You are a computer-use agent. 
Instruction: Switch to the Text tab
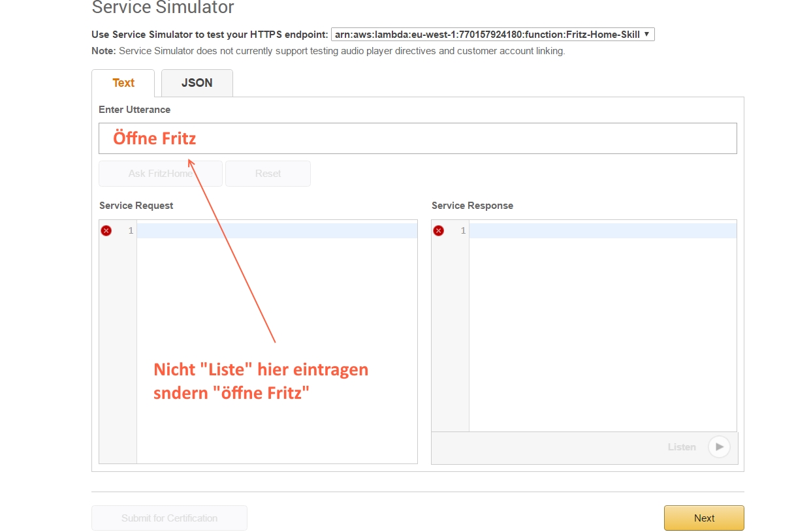click(x=123, y=83)
